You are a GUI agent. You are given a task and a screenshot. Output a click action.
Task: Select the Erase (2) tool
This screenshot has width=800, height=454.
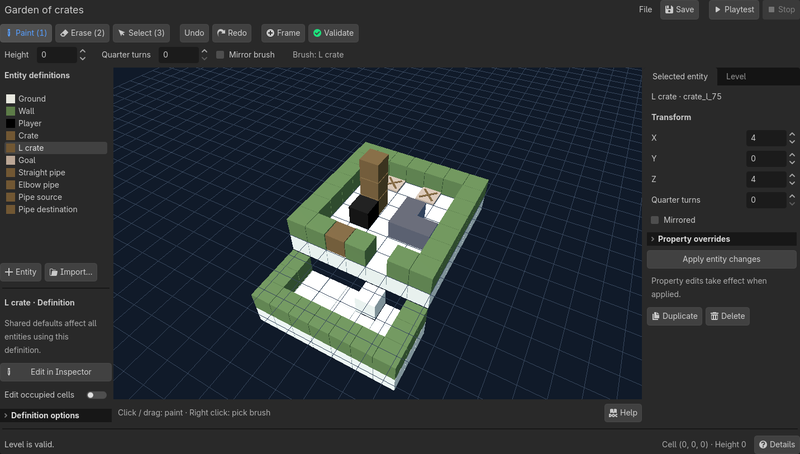(82, 33)
